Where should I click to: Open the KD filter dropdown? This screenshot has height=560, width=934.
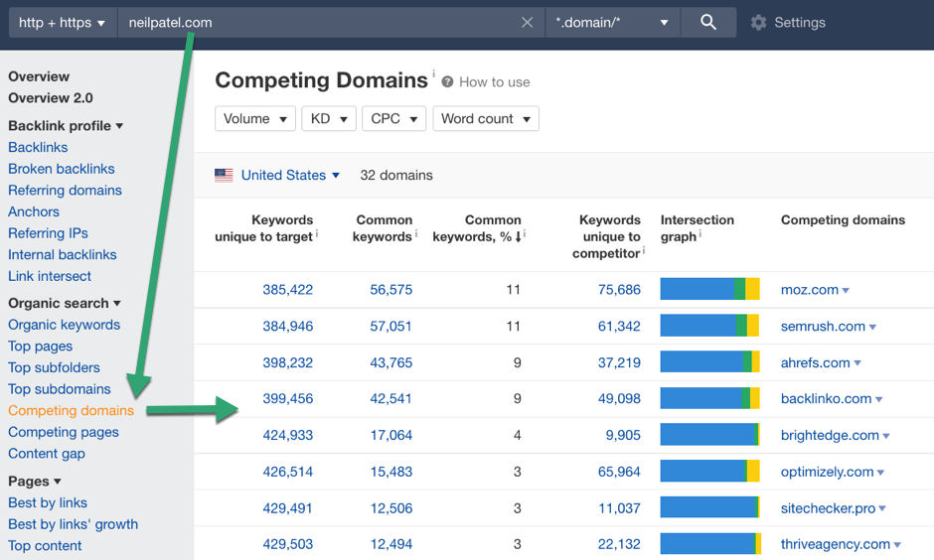pyautogui.click(x=329, y=118)
